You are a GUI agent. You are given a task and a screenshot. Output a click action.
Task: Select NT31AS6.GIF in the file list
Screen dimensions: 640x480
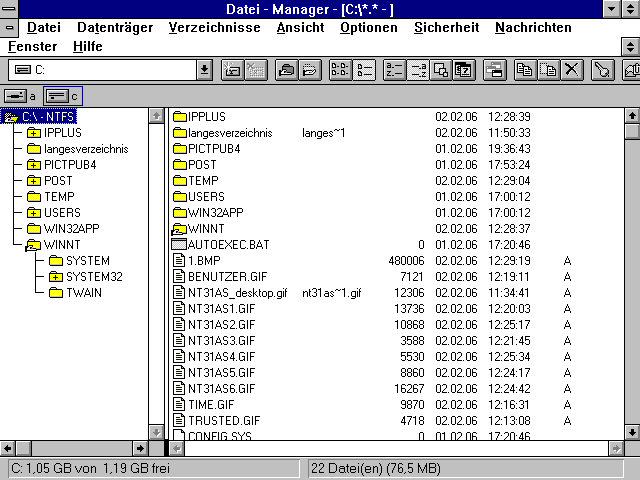coord(221,389)
